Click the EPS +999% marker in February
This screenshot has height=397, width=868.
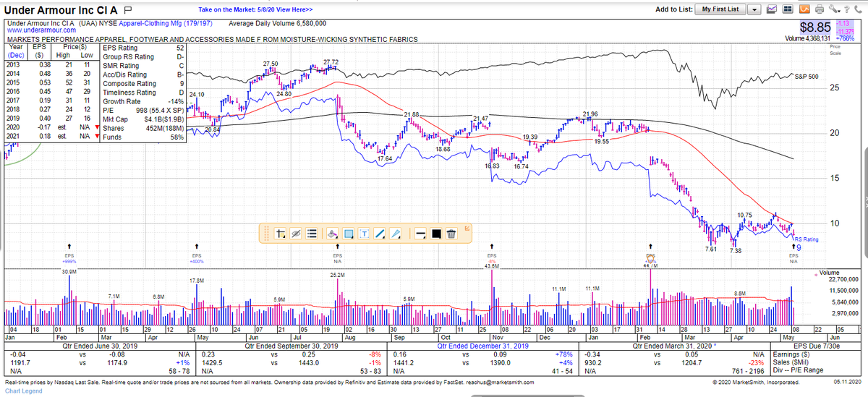click(x=69, y=257)
